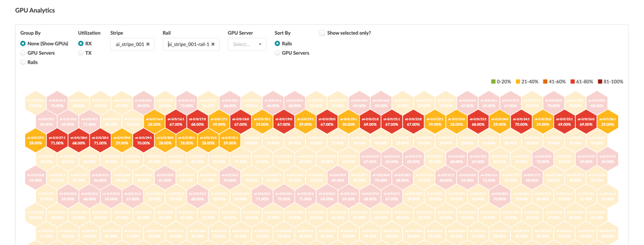644x245 pixels.
Task: Select highlighted hexagon et-0/0/27:0 at 28.00%
Action: tap(35, 141)
